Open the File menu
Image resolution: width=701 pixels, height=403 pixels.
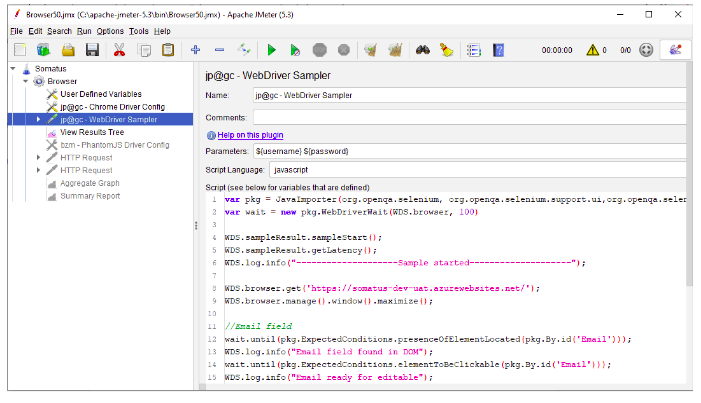click(16, 31)
